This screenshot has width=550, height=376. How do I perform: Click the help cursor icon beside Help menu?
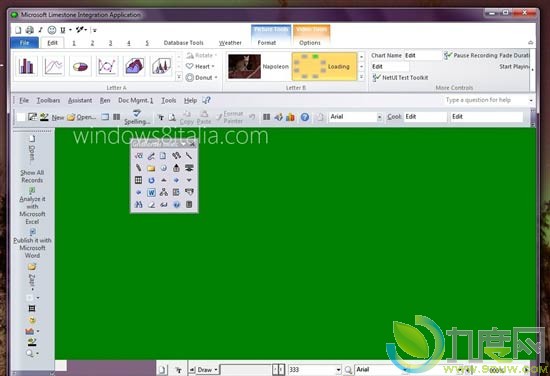(x=206, y=100)
